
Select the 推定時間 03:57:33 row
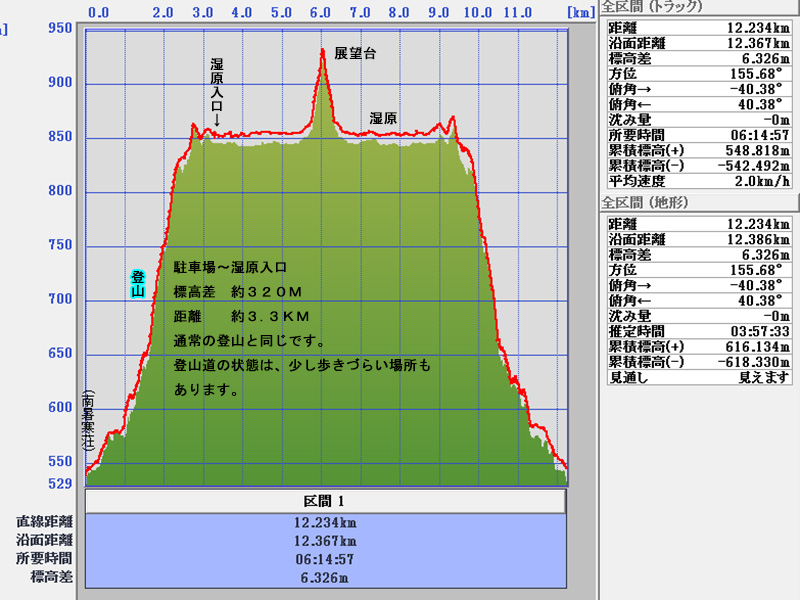[698, 330]
